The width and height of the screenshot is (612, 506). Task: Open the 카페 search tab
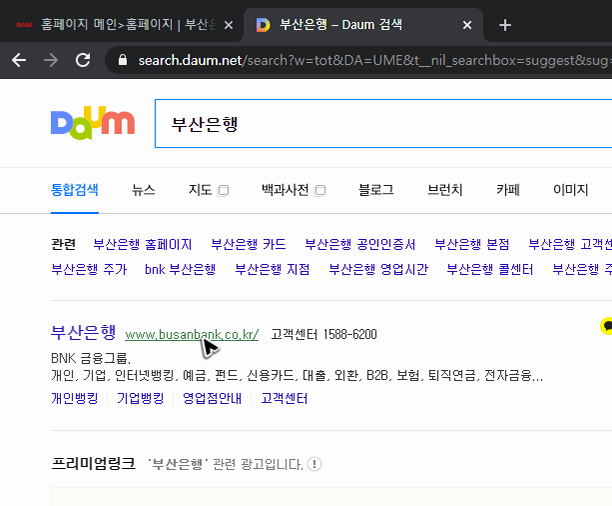(508, 190)
